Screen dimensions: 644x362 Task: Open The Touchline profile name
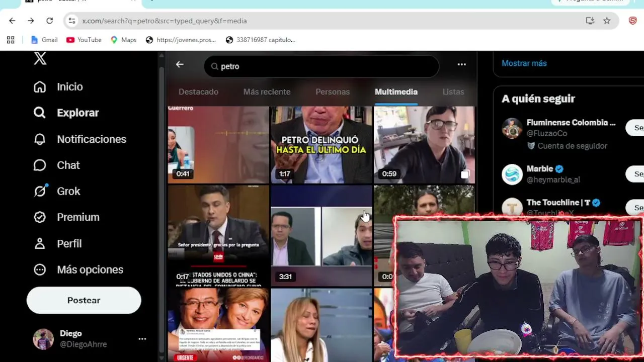558,202
